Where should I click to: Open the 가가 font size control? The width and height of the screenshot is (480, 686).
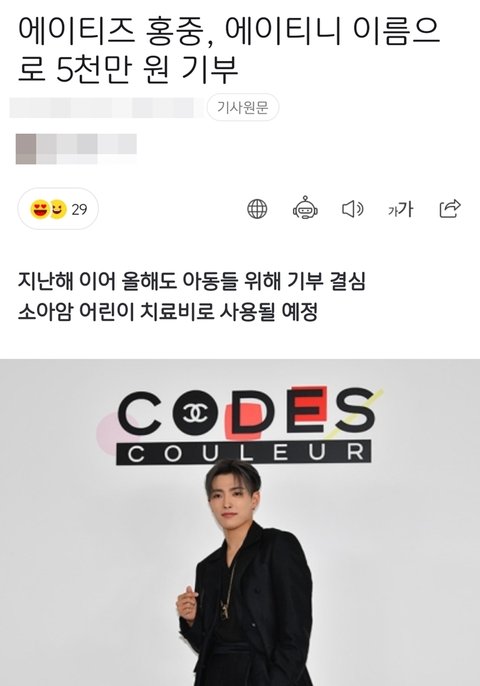tap(401, 209)
